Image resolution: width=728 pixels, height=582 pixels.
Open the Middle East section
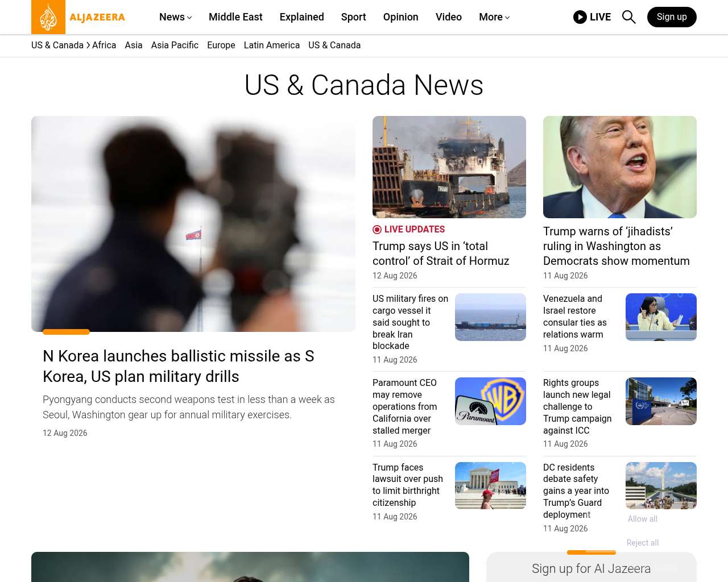pyautogui.click(x=235, y=17)
